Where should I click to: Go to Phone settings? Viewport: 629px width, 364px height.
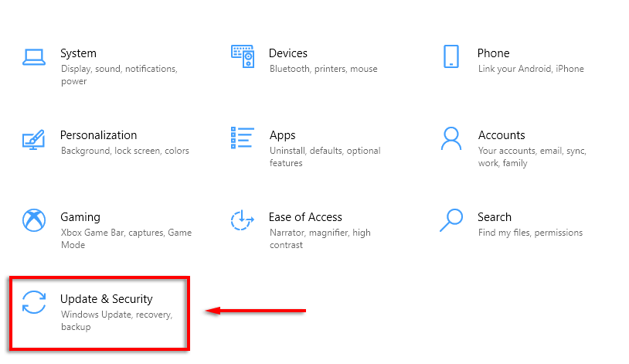tap(493, 53)
